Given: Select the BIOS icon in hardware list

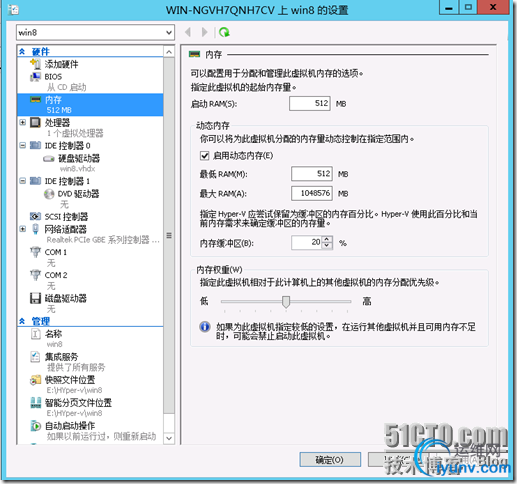Looking at the screenshot, I should tap(35, 77).
